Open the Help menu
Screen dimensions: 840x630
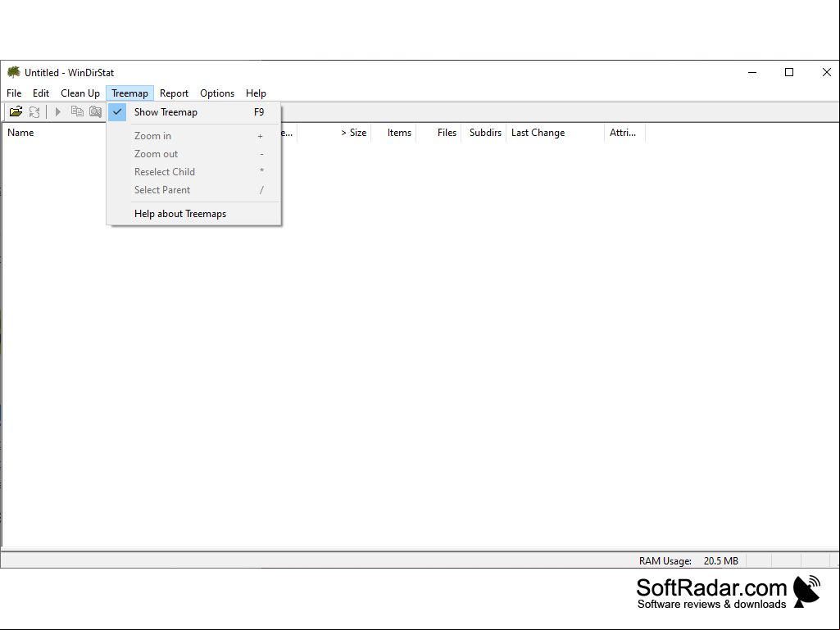(256, 93)
